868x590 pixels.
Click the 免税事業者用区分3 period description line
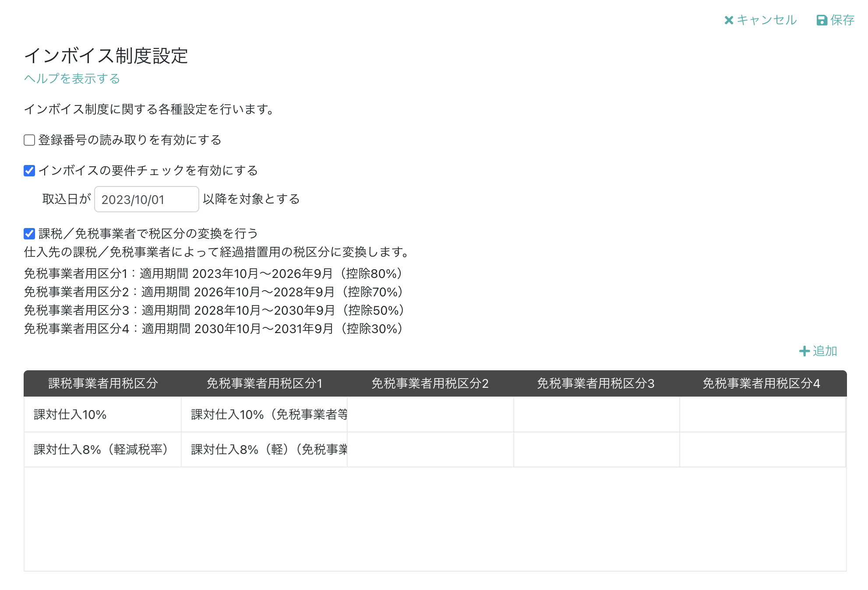215,310
